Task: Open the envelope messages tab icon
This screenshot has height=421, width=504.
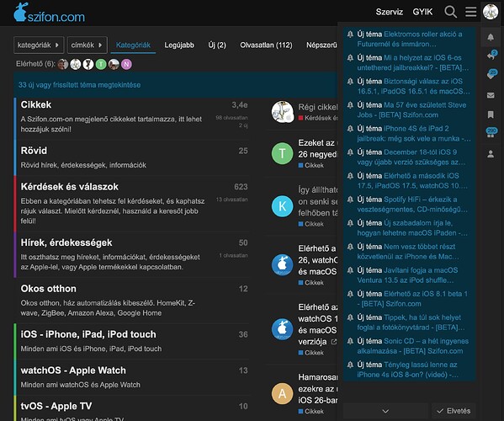Action: pos(491,95)
